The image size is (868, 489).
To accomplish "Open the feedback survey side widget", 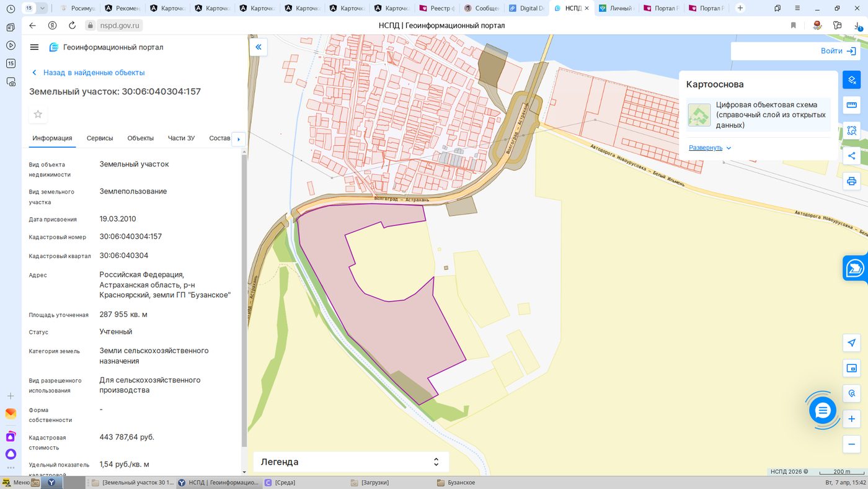I will click(856, 268).
